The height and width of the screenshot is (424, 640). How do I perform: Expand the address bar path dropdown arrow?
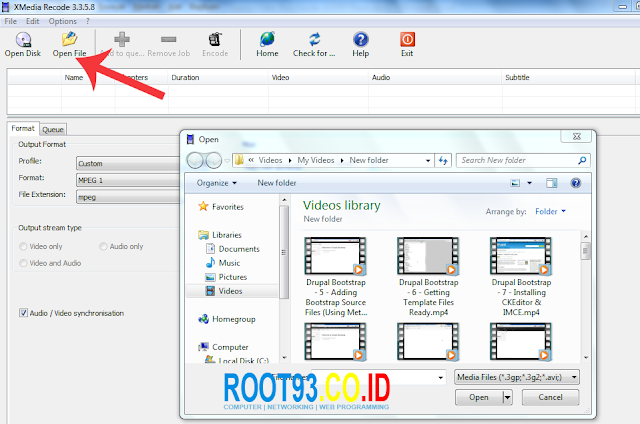coord(428,160)
